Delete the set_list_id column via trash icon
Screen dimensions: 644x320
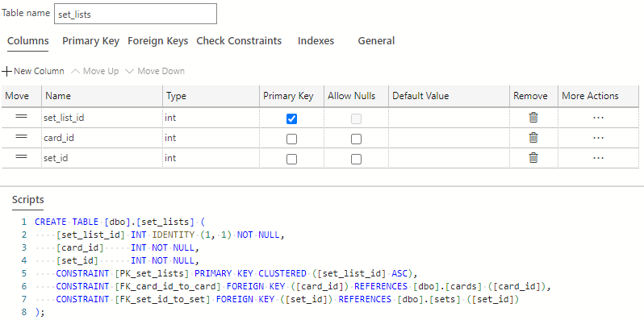click(533, 118)
